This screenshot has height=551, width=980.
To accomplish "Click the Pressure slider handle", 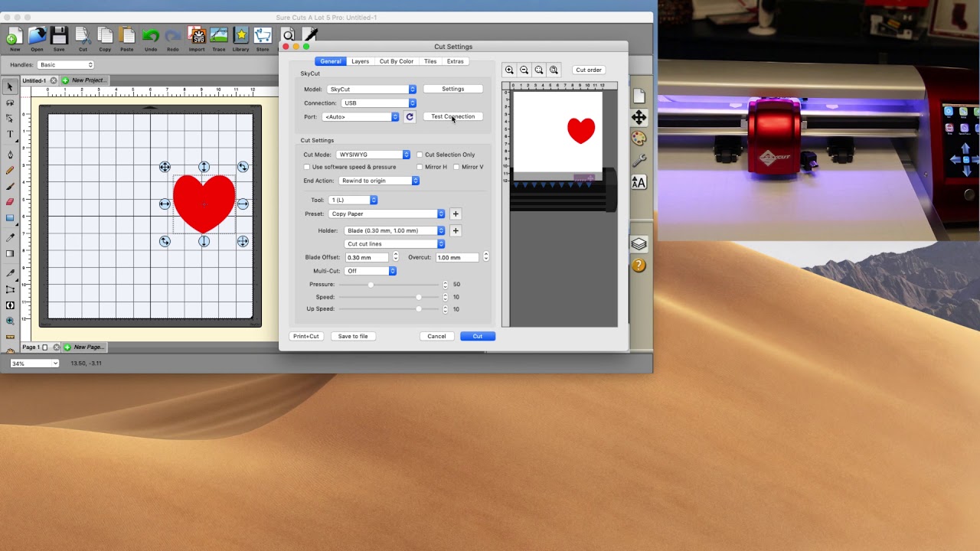I will click(371, 285).
